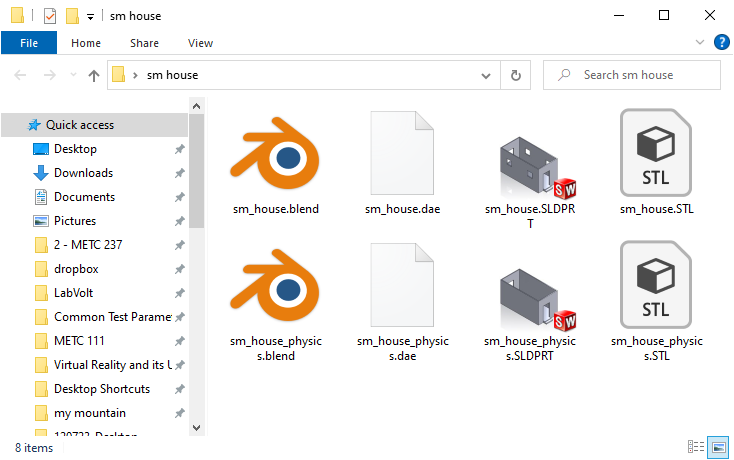Click the navigation pane scroll down arrow
The width and height of the screenshot is (734, 460).
(197, 428)
